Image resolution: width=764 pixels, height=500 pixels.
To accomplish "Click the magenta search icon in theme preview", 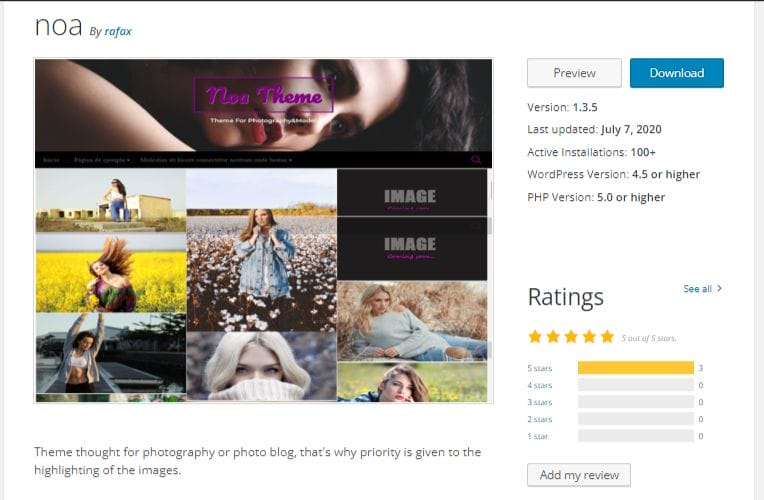I will [476, 159].
